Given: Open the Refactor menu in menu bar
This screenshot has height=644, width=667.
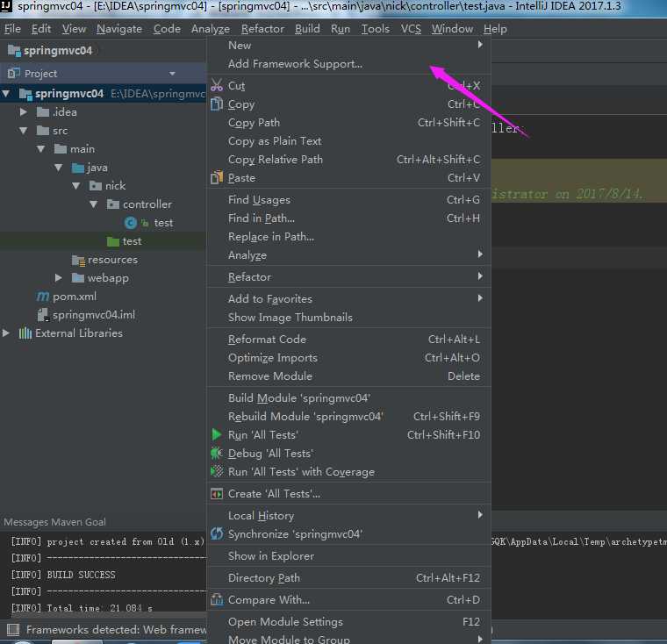Looking at the screenshot, I should (x=262, y=29).
